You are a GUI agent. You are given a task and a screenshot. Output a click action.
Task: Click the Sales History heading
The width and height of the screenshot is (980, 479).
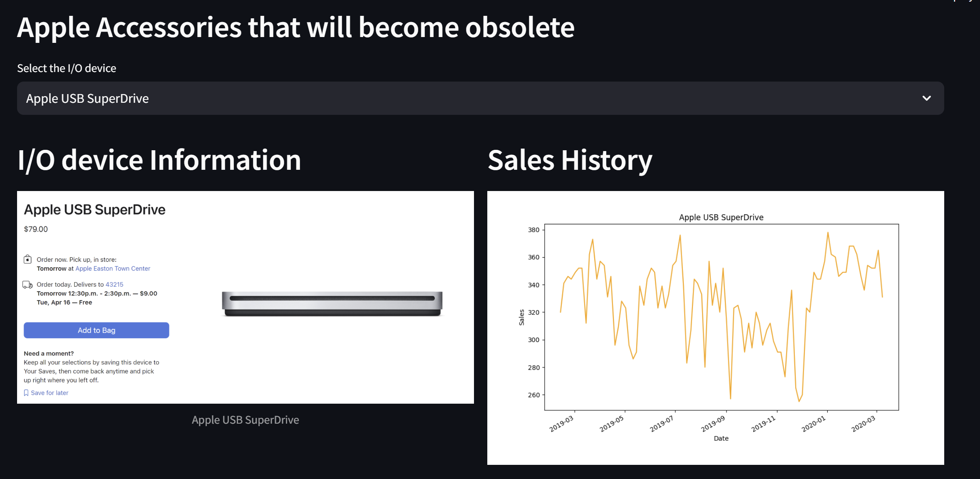pos(570,160)
